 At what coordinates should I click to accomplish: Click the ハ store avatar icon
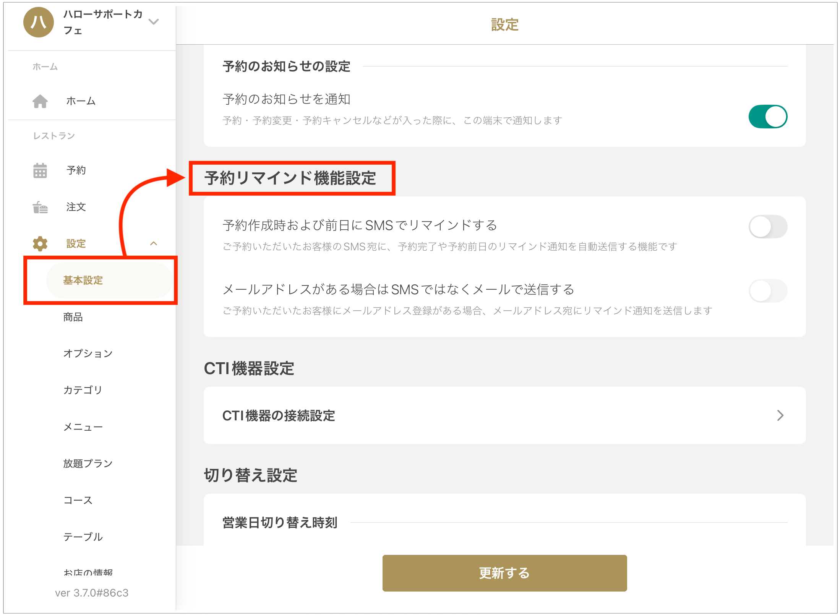tap(39, 22)
